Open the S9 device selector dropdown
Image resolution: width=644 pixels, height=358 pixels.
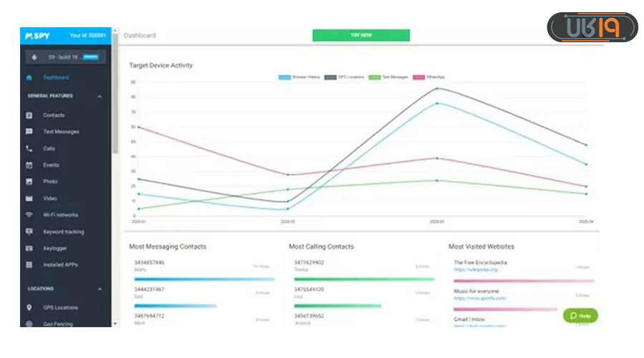point(66,57)
